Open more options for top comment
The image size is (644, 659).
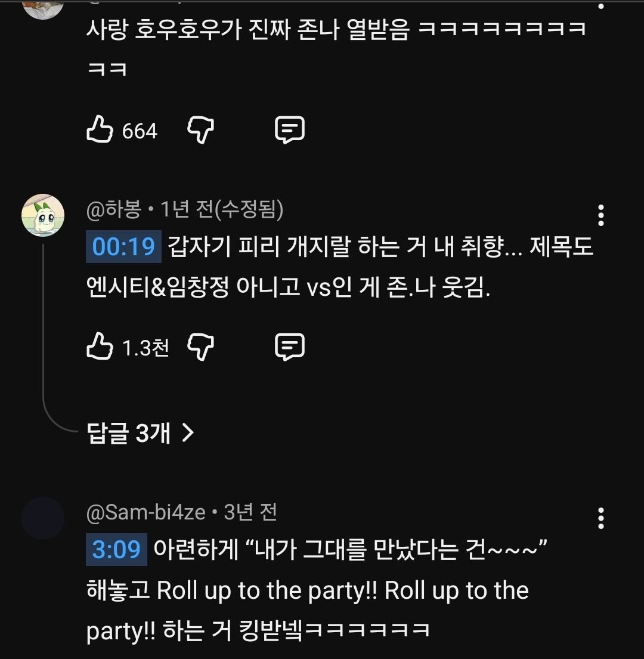[600, 5]
